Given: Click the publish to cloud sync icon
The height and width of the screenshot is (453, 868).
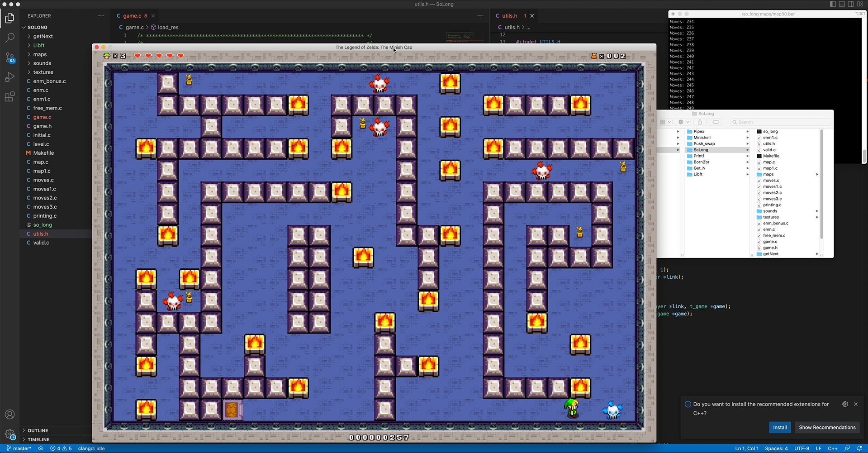Looking at the screenshot, I should point(41,448).
